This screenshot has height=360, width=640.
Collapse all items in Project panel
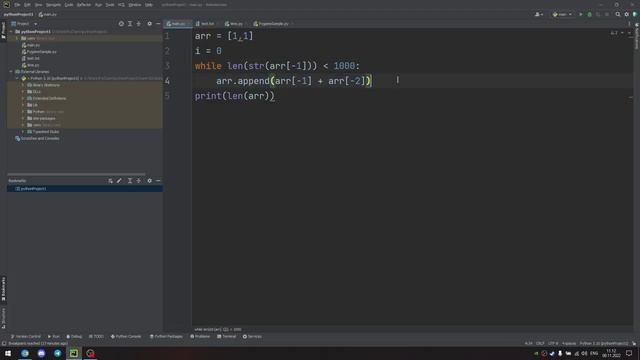tap(139, 24)
